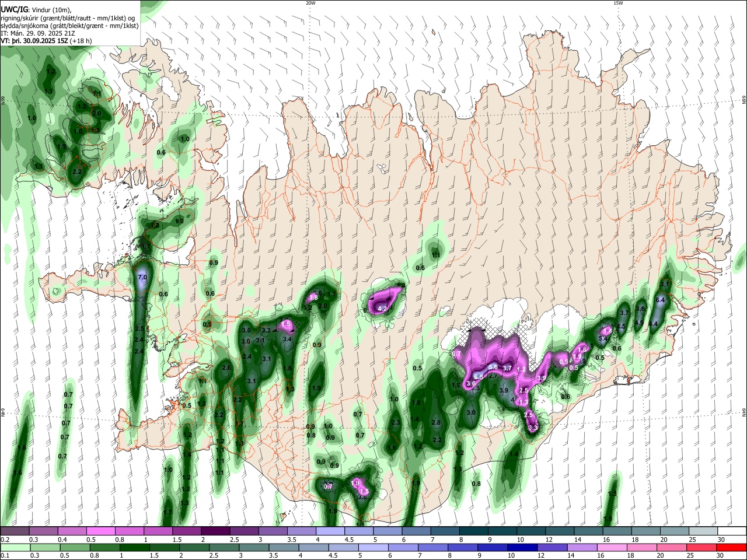Click the 'rigning/skúrir' legend description line

(x=67, y=18)
